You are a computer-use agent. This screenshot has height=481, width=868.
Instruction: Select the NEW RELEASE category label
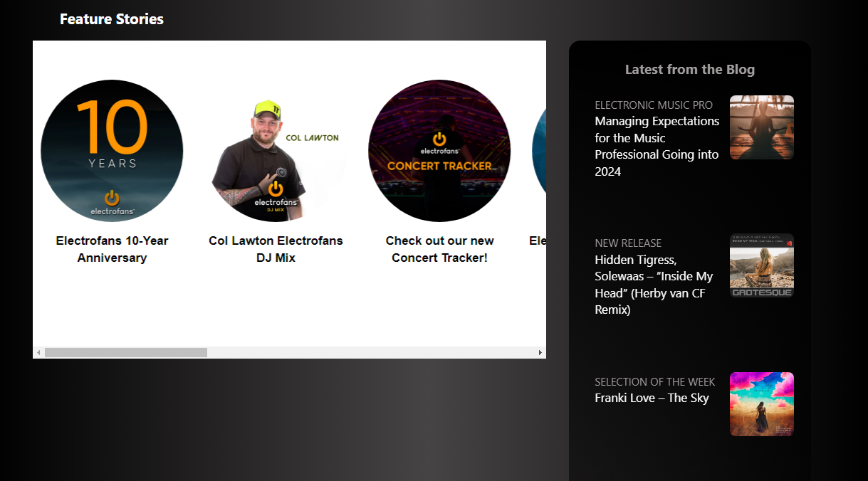coord(628,243)
